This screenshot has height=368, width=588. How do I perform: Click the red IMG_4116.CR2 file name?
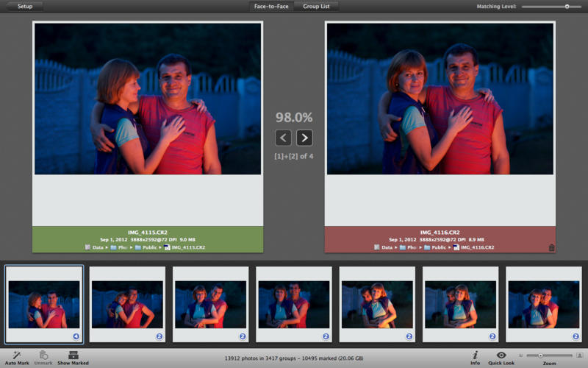click(440, 233)
